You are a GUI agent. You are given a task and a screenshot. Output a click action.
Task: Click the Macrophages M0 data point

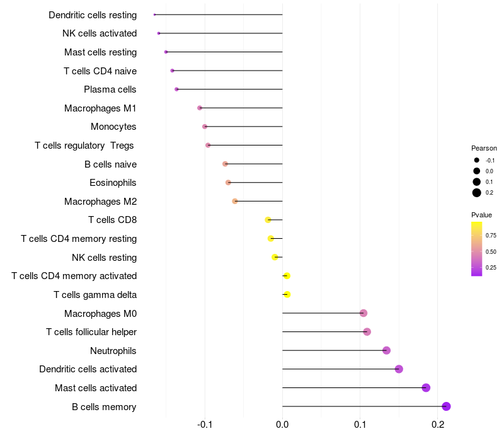(x=364, y=313)
